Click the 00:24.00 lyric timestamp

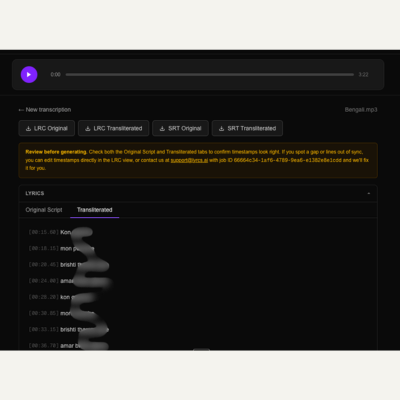tap(44, 281)
